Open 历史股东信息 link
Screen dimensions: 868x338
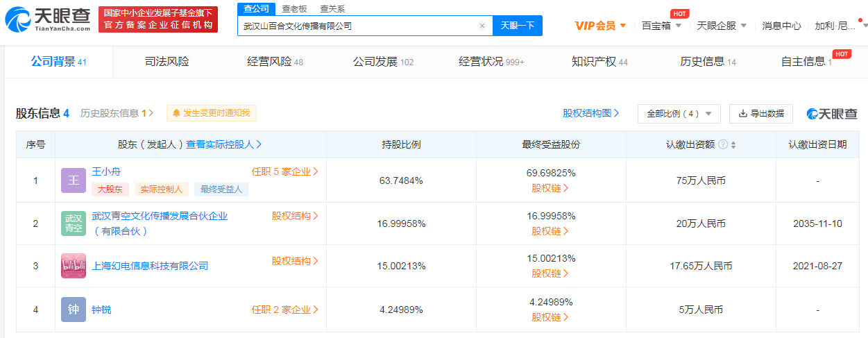coord(117,113)
